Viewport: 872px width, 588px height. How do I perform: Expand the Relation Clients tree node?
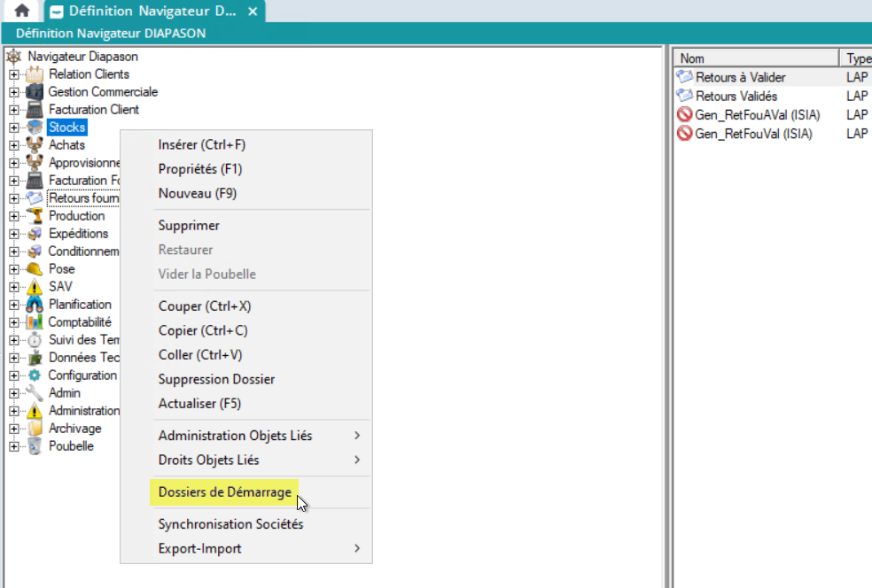[14, 74]
